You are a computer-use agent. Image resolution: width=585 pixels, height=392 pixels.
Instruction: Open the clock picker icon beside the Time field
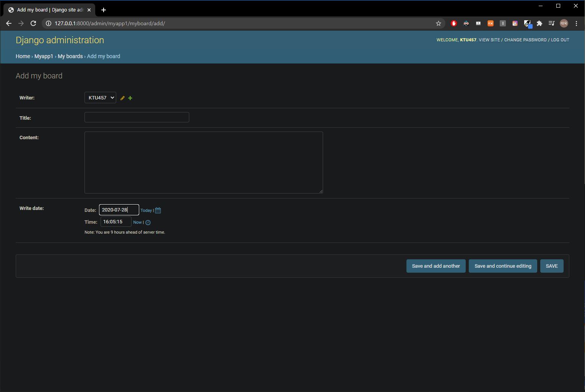point(148,223)
